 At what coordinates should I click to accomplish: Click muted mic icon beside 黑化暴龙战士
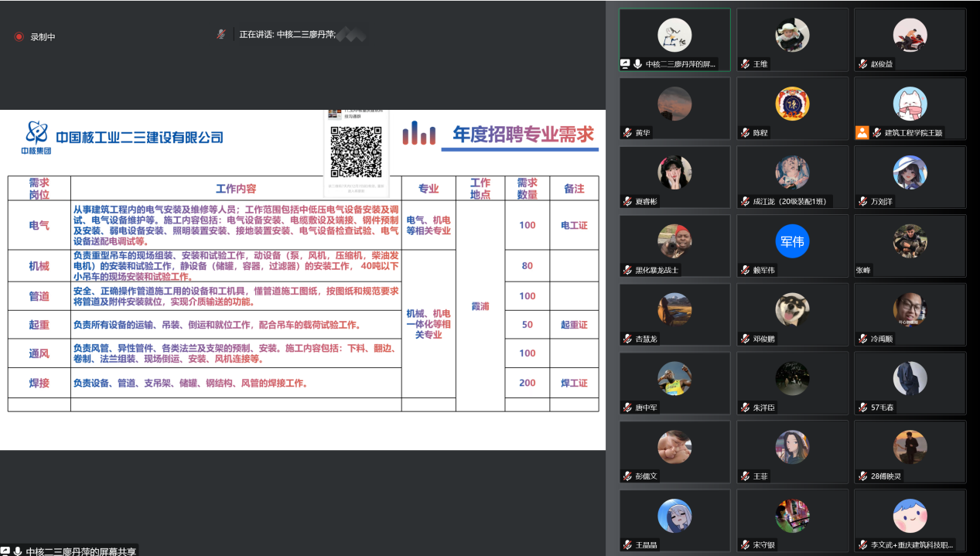(x=627, y=270)
